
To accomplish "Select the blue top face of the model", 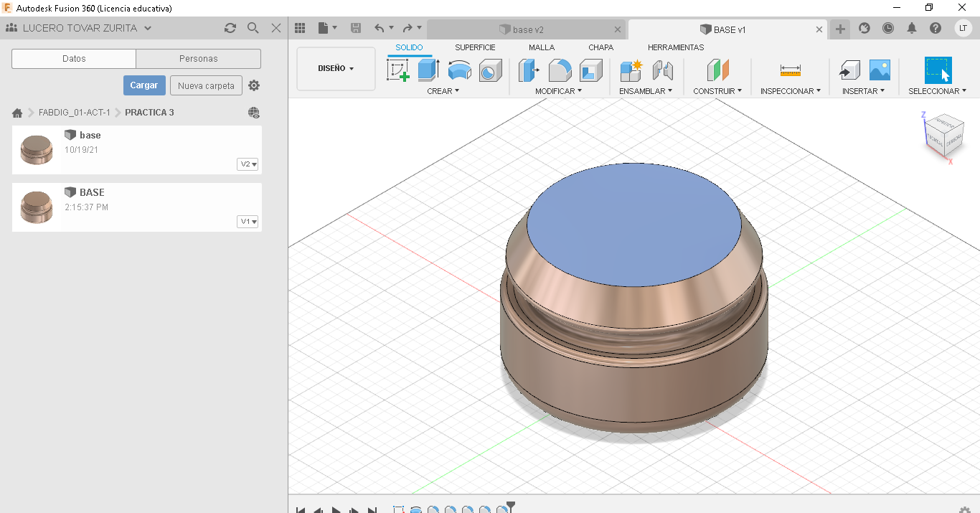I will 634,225.
